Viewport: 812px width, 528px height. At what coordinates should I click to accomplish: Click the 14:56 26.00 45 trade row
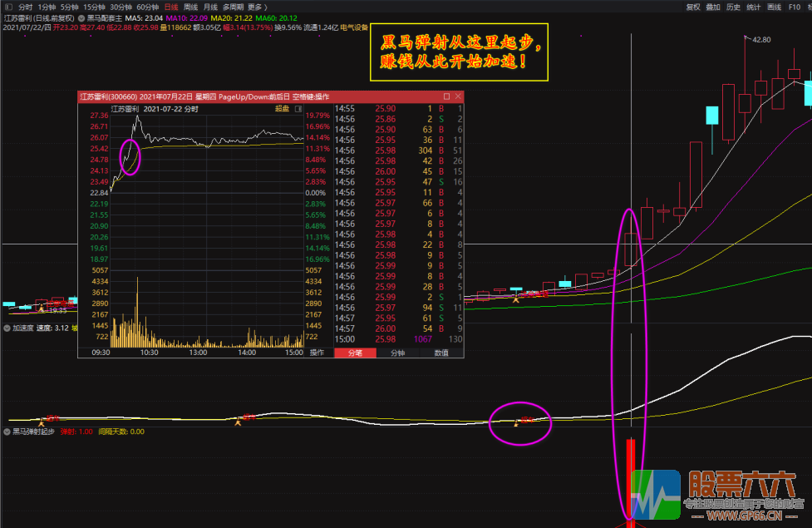(x=399, y=171)
